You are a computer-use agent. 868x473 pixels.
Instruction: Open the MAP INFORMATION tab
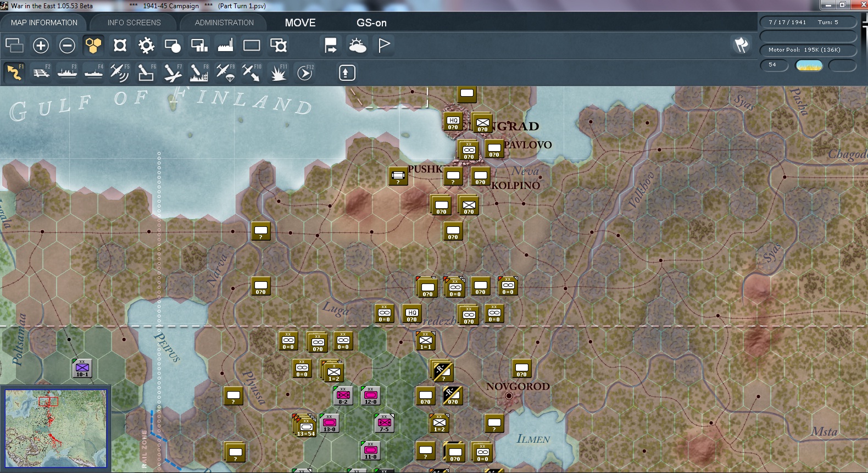pyautogui.click(x=44, y=23)
